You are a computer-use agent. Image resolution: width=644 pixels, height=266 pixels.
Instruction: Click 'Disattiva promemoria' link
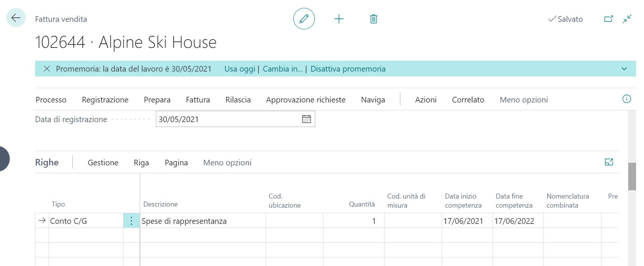click(348, 69)
